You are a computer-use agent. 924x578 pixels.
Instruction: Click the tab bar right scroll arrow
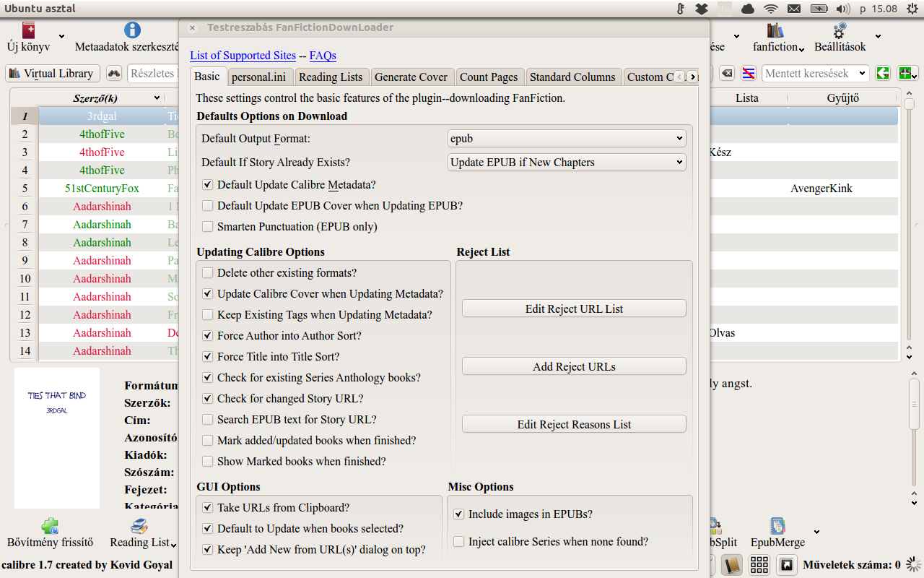coord(692,77)
